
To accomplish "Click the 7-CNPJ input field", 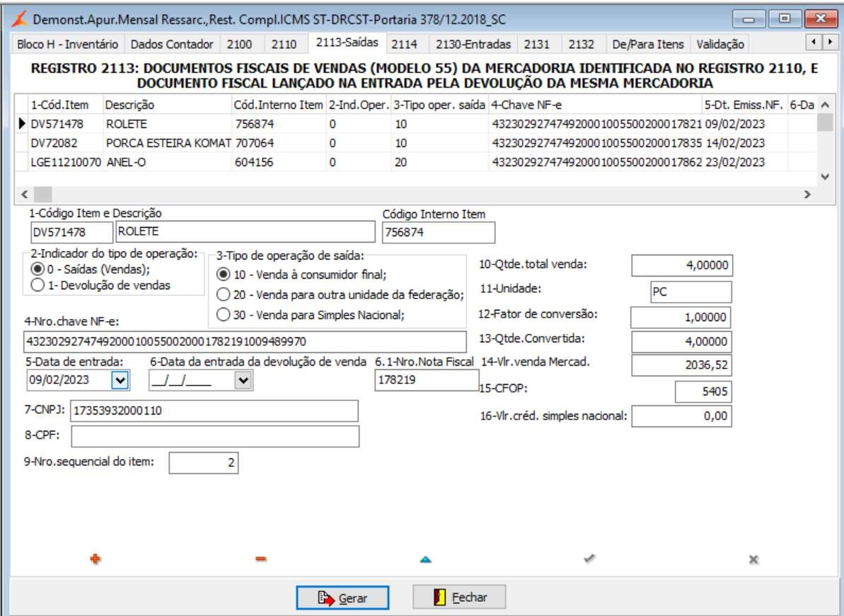I will point(214,411).
